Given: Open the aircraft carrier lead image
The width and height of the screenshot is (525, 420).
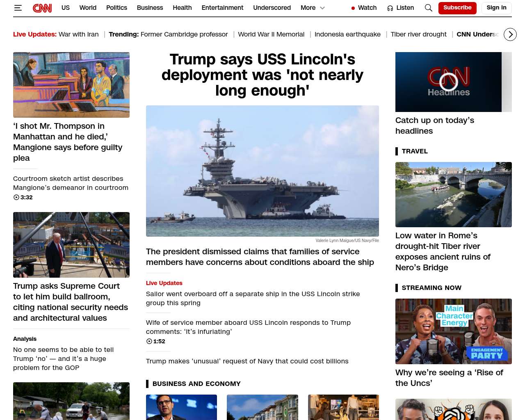Looking at the screenshot, I should click(262, 171).
